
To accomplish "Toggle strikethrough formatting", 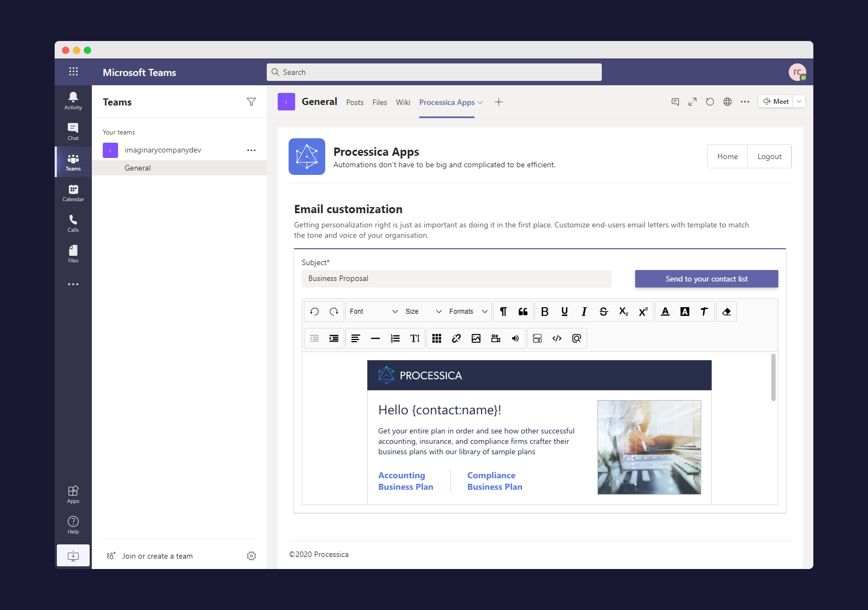I will [604, 312].
